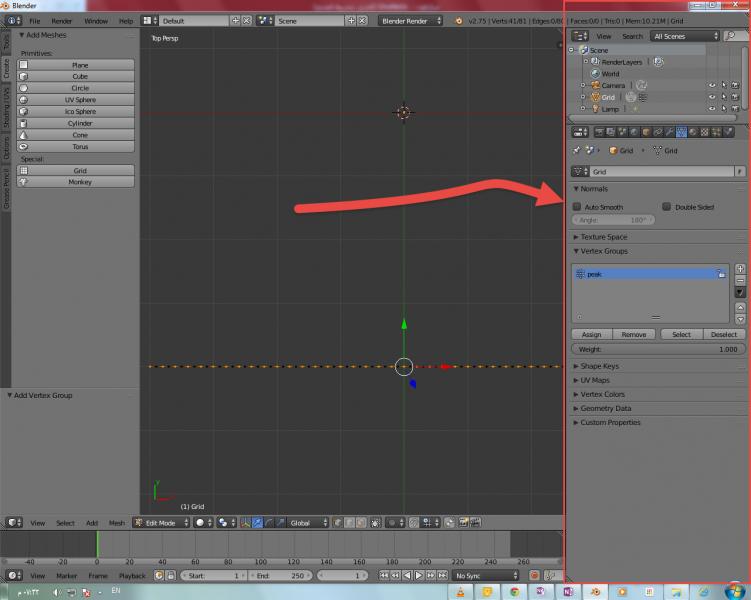Open the Material properties sphere icon
This screenshot has height=600, width=751.
coord(693,132)
